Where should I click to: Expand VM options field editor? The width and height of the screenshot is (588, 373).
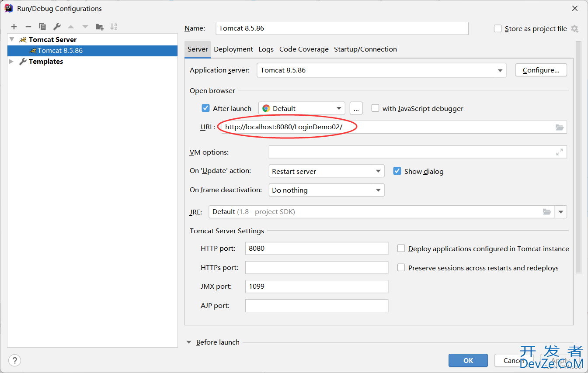pyautogui.click(x=560, y=152)
